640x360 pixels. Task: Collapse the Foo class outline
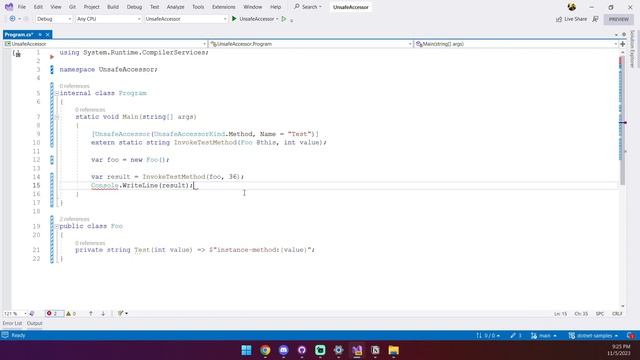[x=57, y=227]
